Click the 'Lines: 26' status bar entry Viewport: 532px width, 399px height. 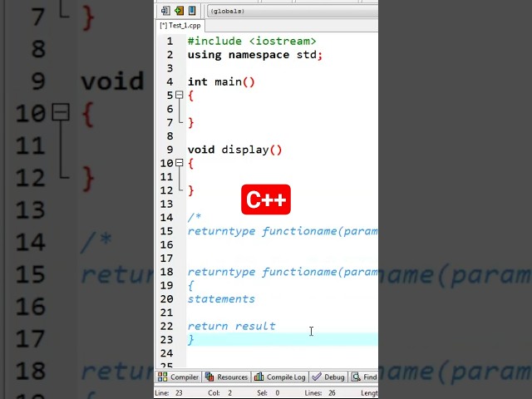coord(320,393)
